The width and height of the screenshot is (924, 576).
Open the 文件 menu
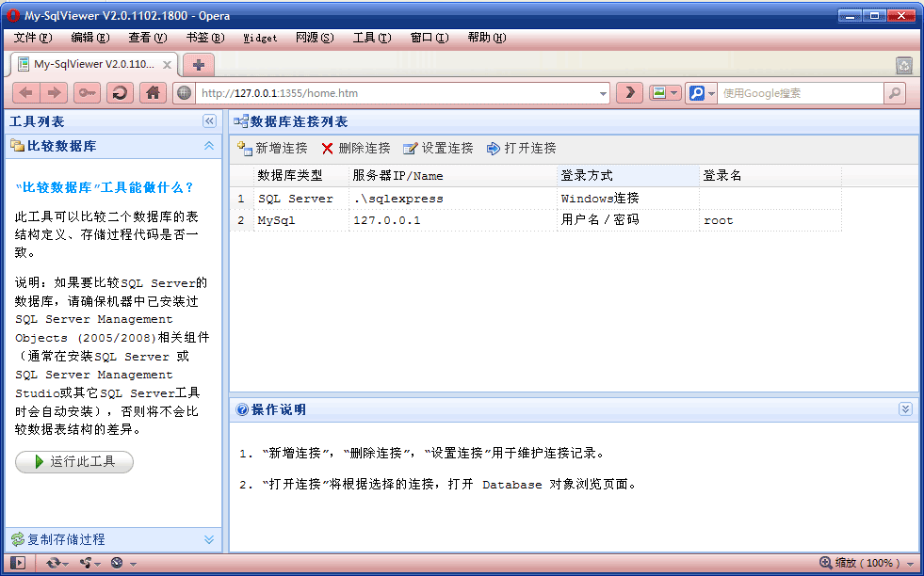(x=33, y=38)
